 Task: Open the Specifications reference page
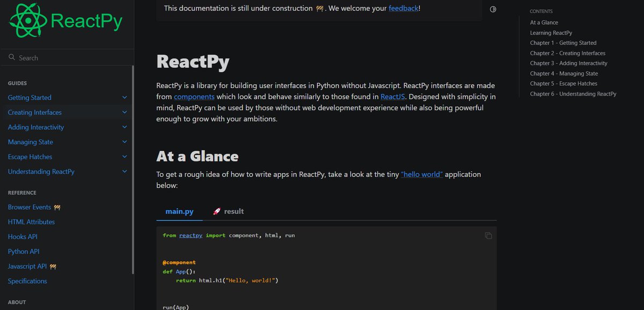[27, 281]
